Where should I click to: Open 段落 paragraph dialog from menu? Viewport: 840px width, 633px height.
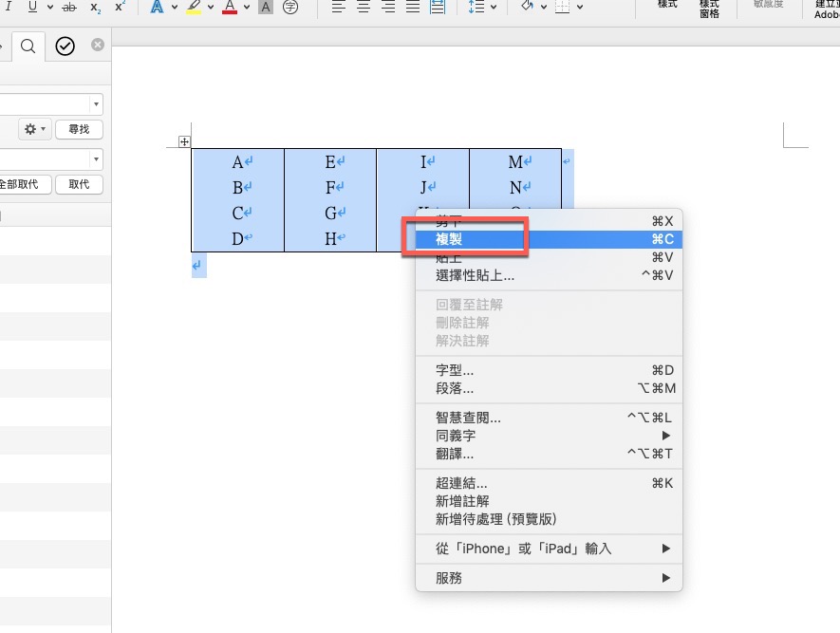coord(549,388)
